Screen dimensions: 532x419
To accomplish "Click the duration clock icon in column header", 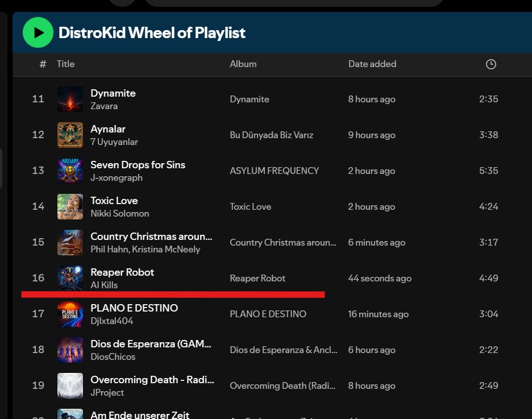I will tap(490, 64).
